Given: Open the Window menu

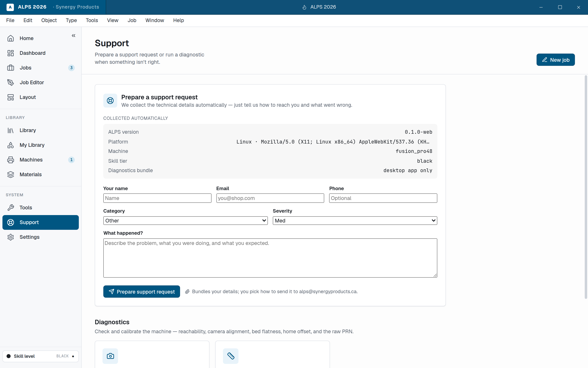Looking at the screenshot, I should click(155, 20).
